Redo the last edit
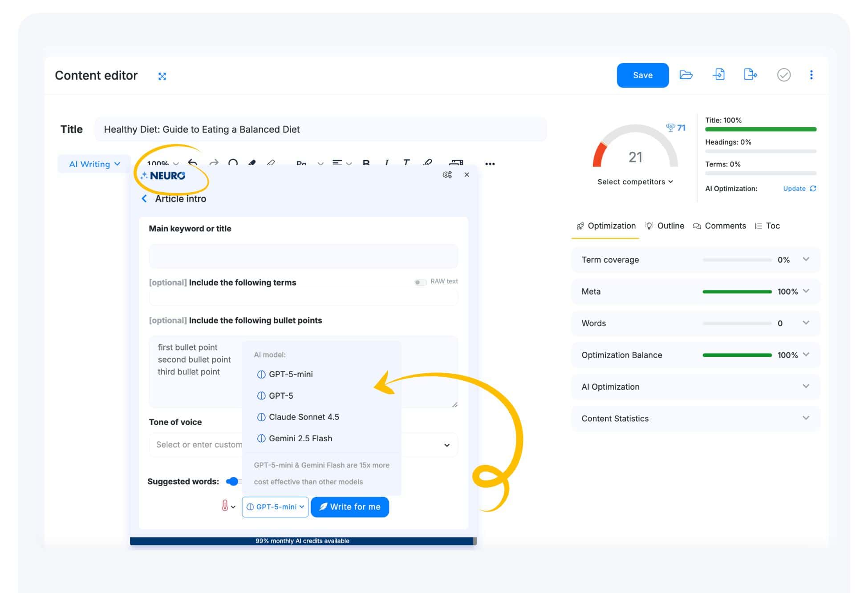Viewport: 868px width, 593px height. pos(214,162)
